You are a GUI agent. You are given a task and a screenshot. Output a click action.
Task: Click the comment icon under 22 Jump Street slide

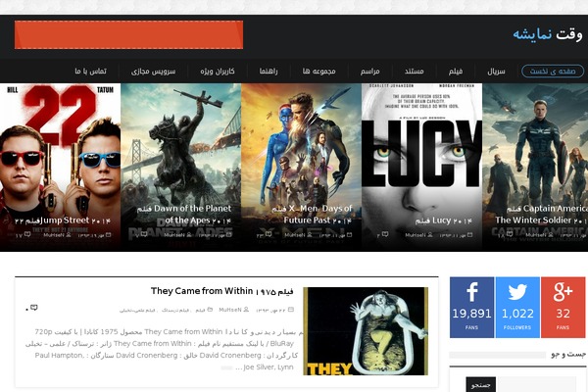tap(27, 235)
